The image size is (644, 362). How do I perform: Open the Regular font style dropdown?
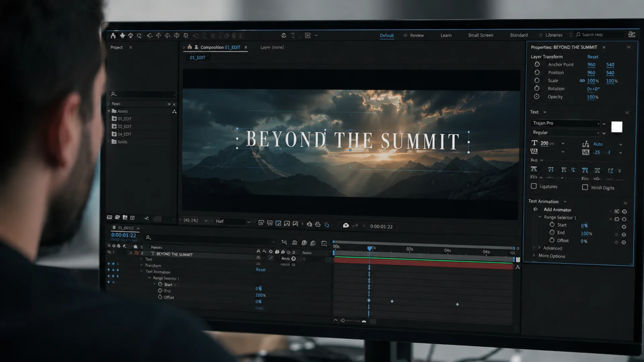coord(604,133)
